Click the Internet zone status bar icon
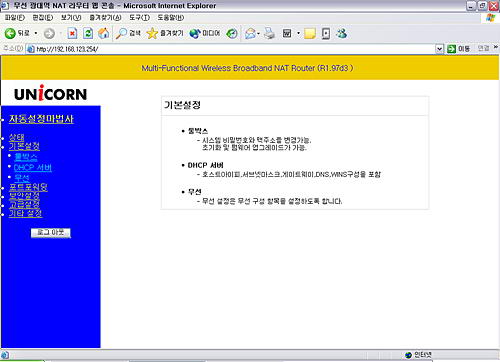This screenshot has width=500, height=362. pos(408,355)
